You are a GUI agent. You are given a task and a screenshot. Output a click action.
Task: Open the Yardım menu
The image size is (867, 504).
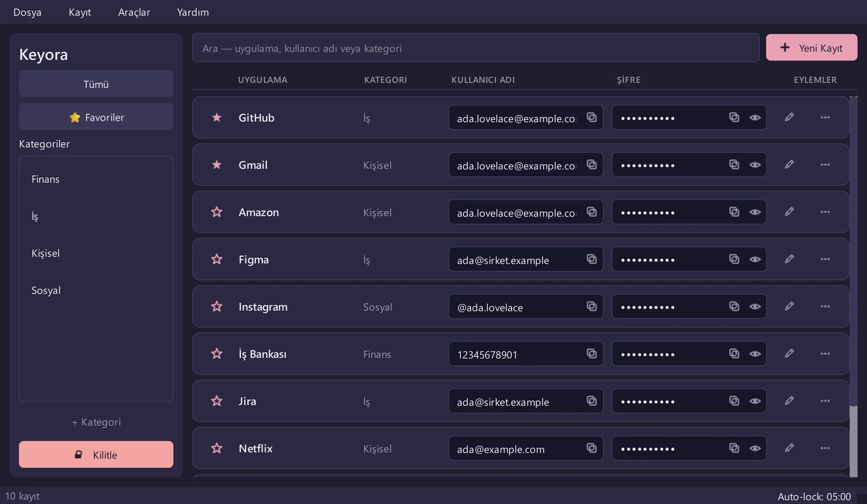(193, 12)
